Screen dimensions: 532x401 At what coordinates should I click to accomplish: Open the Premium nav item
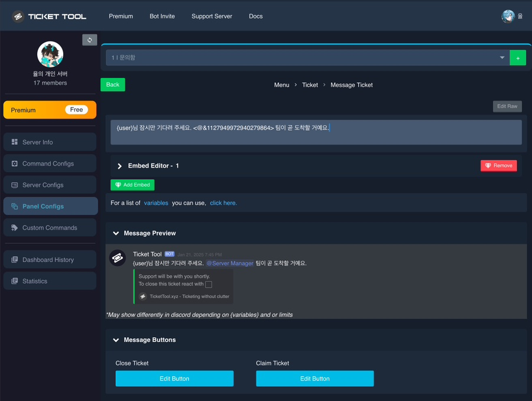point(121,17)
